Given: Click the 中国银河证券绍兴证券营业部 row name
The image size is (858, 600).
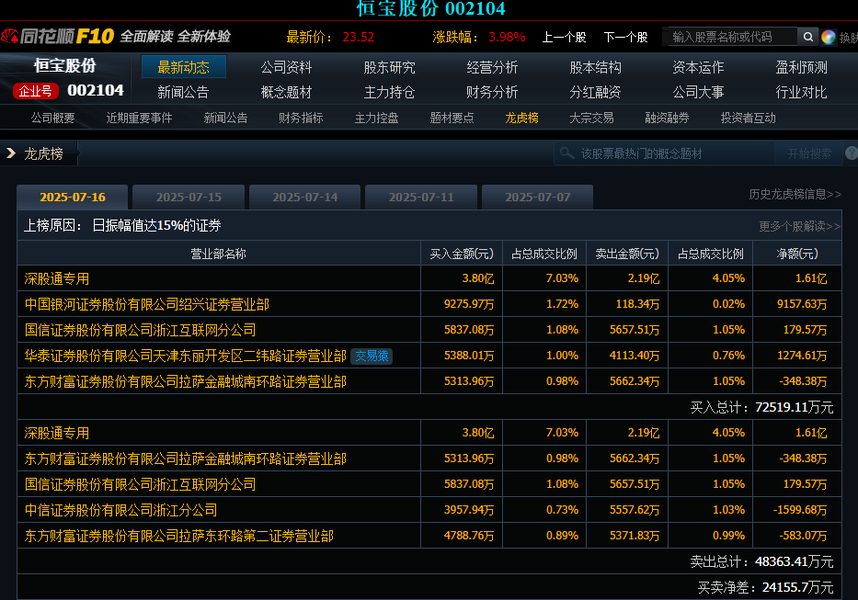Looking at the screenshot, I should 147,305.
